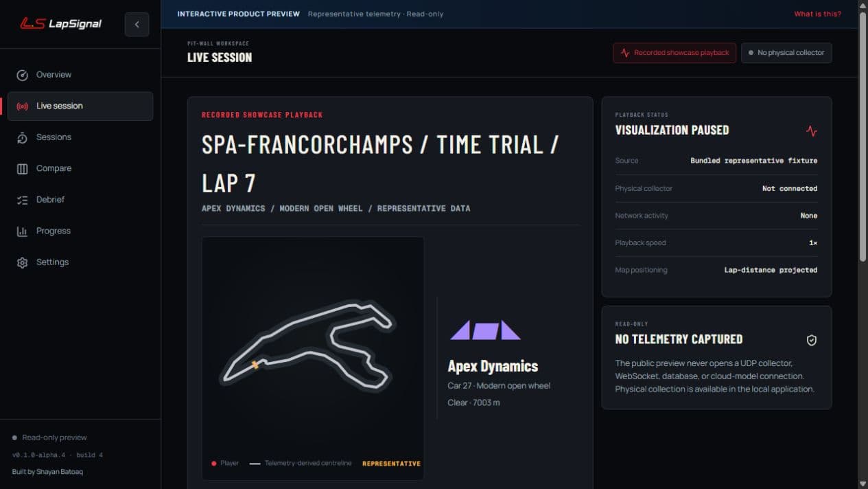This screenshot has height=489, width=868.
Task: Click the pulse icon in Recorded showcase badge
Action: click(625, 53)
